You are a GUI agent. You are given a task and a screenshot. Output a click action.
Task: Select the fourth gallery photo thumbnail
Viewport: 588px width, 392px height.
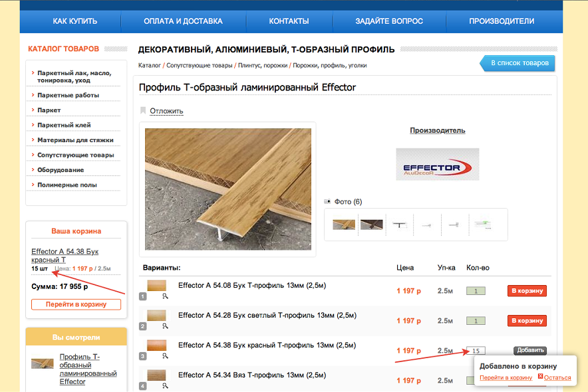(427, 225)
